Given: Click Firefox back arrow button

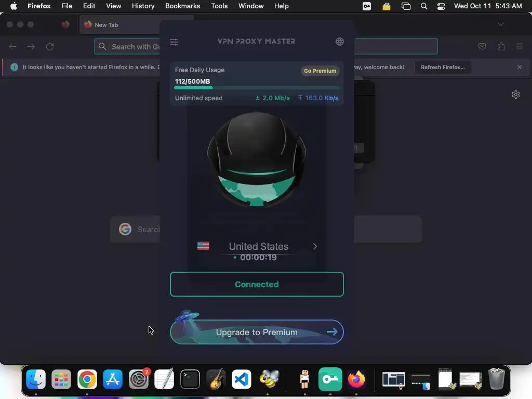Looking at the screenshot, I should point(12,46).
